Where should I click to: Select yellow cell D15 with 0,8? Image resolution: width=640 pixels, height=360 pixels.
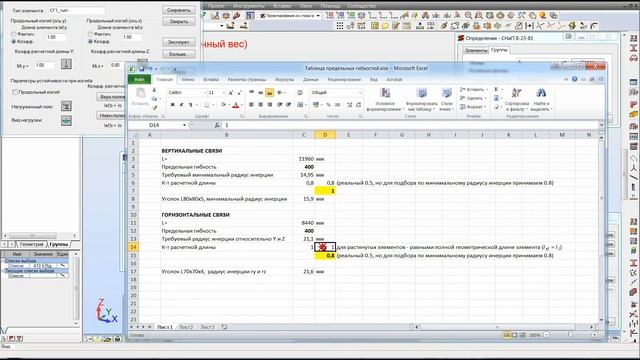pyautogui.click(x=325, y=256)
